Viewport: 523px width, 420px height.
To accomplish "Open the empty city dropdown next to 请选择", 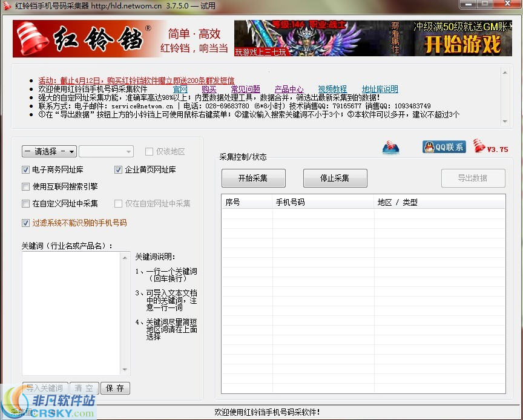I will 107,151.
